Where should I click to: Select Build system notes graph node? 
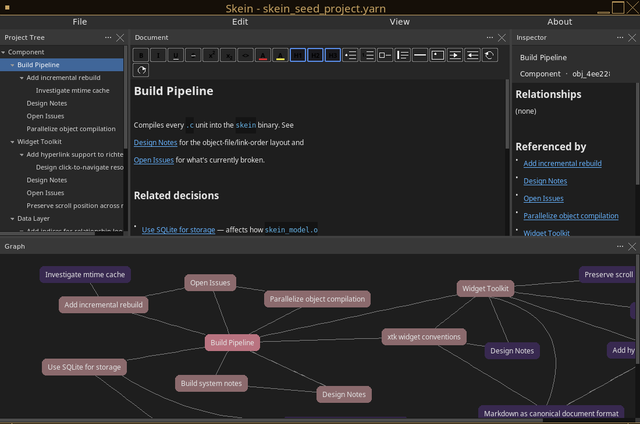pos(211,383)
